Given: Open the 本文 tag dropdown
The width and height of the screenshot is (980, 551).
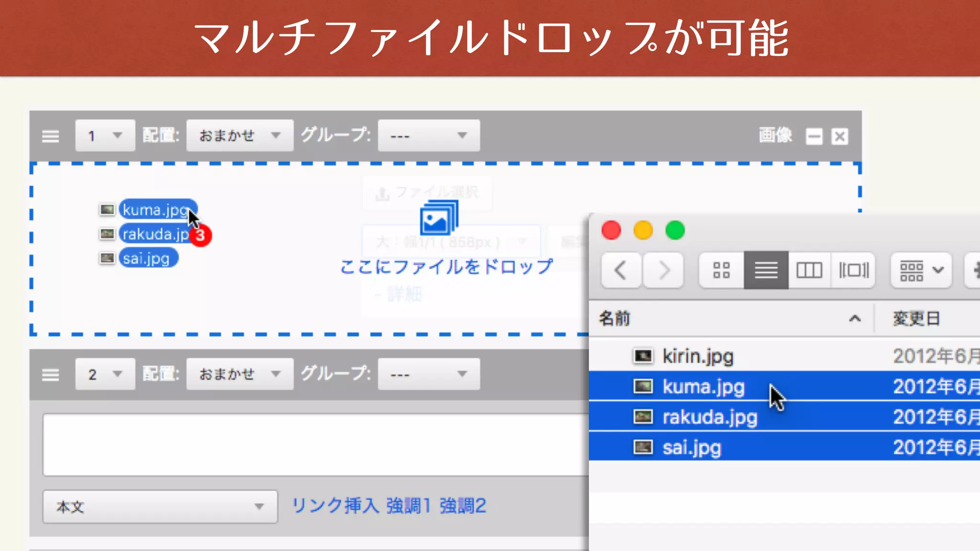Looking at the screenshot, I should click(x=160, y=507).
